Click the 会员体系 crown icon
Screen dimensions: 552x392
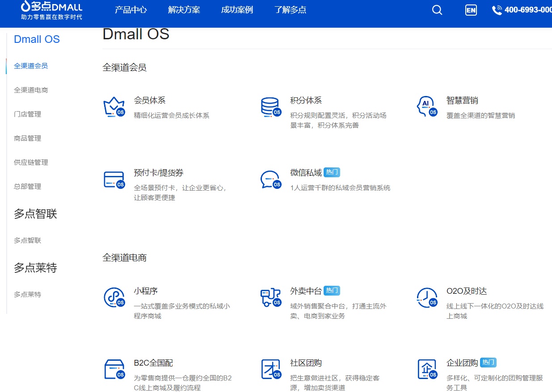114,107
